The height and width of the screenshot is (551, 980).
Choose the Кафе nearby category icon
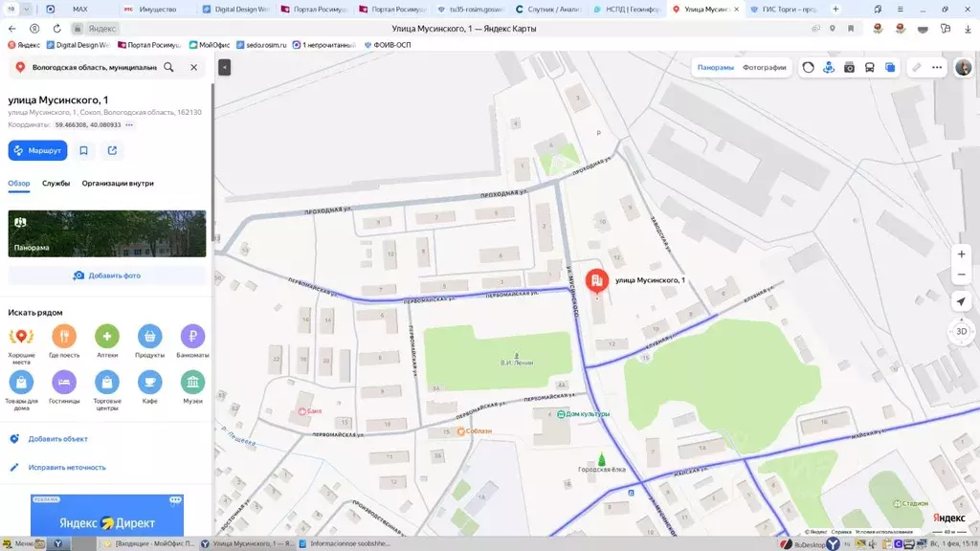149,383
